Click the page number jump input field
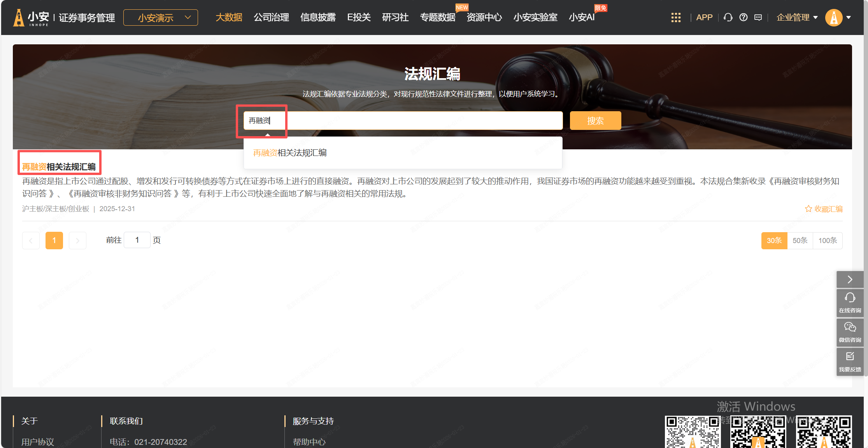Screen dimensions: 868x448 (137, 240)
